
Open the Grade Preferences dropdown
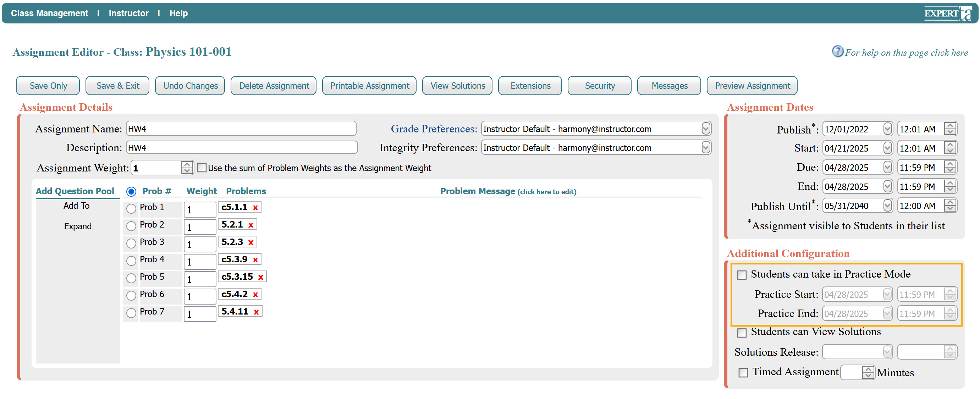(706, 129)
